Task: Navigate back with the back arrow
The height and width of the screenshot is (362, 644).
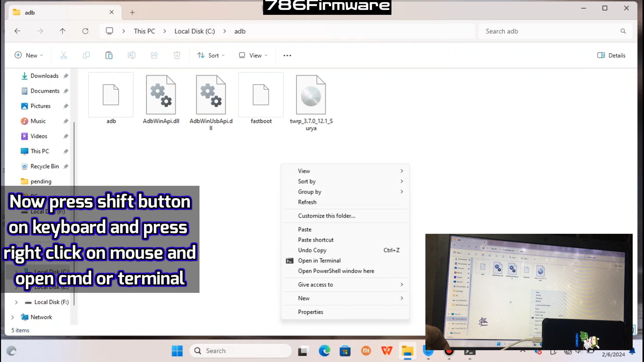Action: tap(17, 31)
